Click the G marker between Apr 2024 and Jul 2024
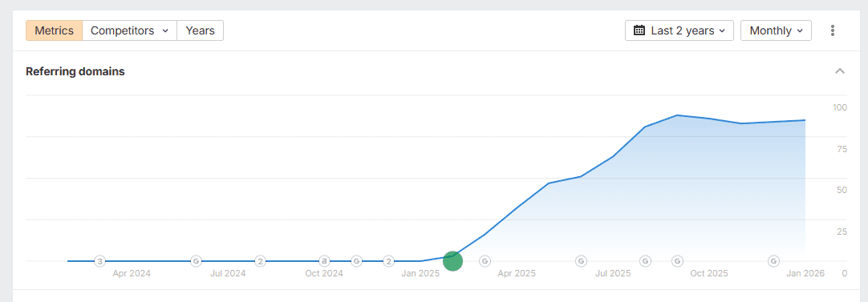868x302 pixels. tap(196, 261)
